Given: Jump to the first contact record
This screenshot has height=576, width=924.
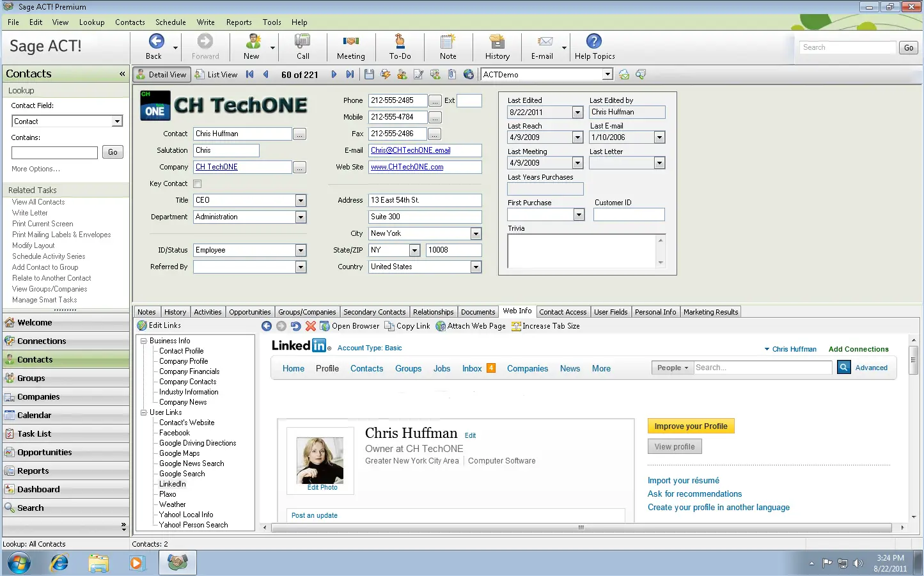Looking at the screenshot, I should (x=250, y=74).
